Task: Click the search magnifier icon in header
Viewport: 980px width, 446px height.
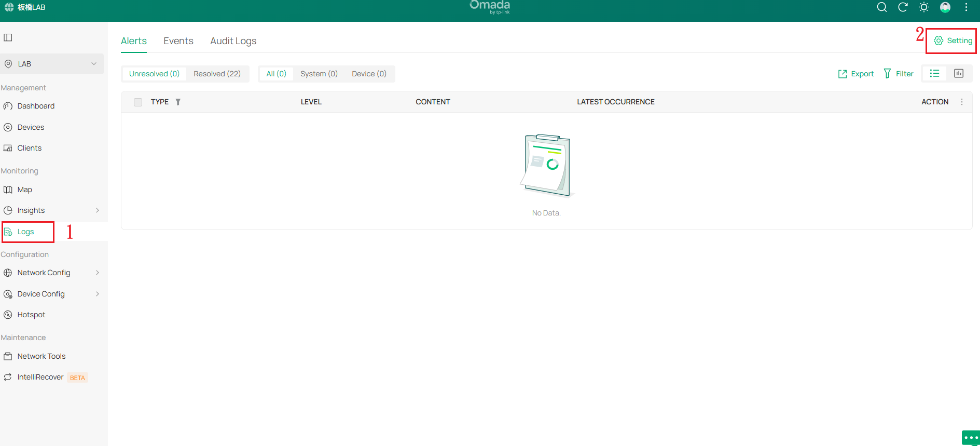Action: [881, 7]
